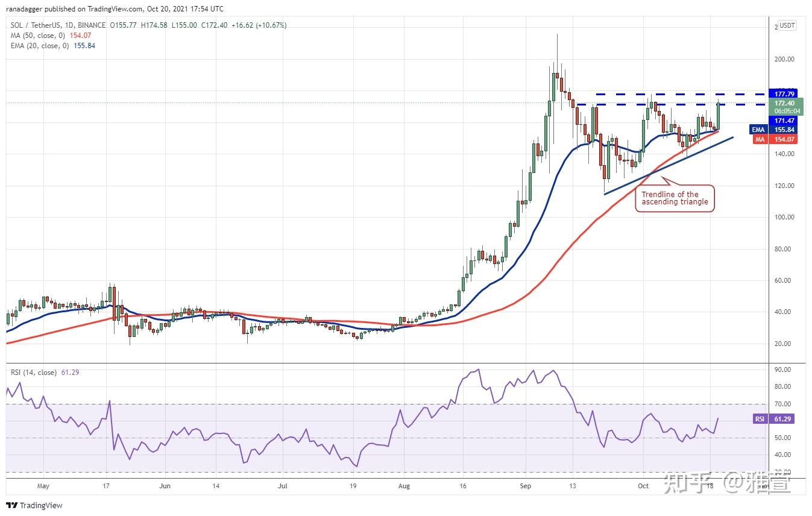The image size is (812, 516).
Task: Select the EMA (20, close, 0) indicator legend
Action: tap(40, 46)
